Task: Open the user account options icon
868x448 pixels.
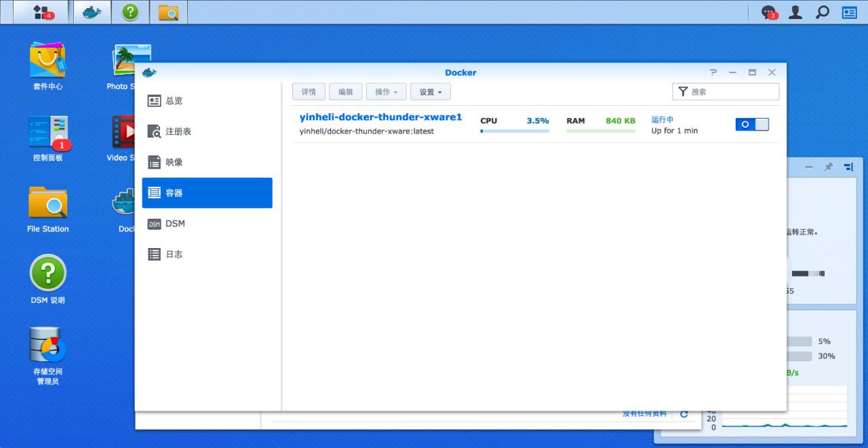Action: (795, 12)
